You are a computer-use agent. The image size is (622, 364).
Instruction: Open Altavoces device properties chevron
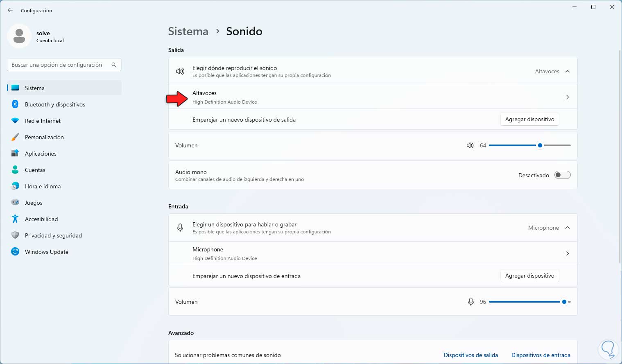[x=568, y=97]
